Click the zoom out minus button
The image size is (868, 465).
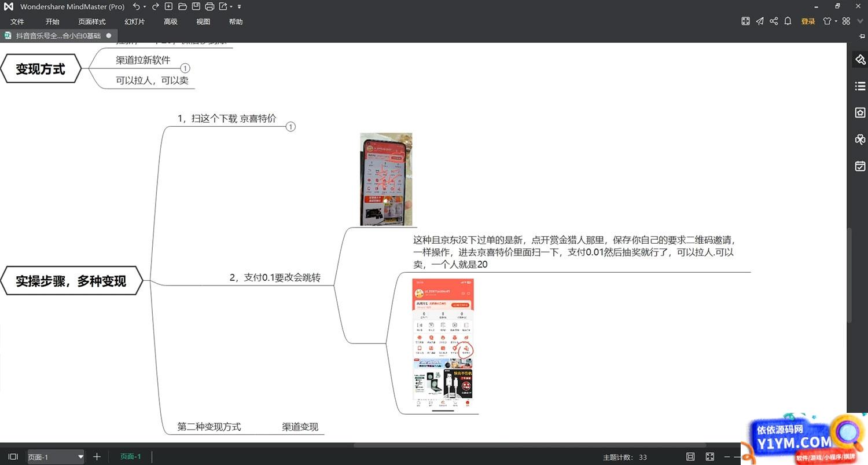coord(728,457)
